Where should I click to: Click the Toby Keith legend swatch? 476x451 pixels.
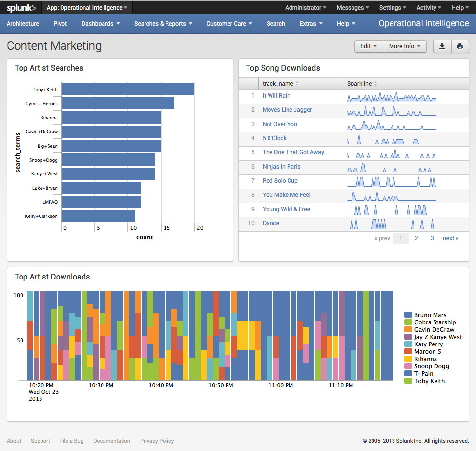pyautogui.click(x=408, y=381)
